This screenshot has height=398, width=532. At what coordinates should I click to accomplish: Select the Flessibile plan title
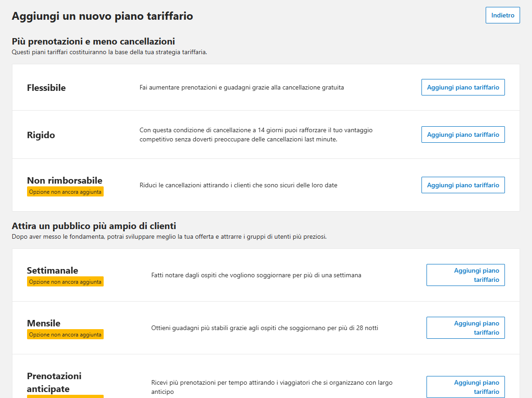46,88
